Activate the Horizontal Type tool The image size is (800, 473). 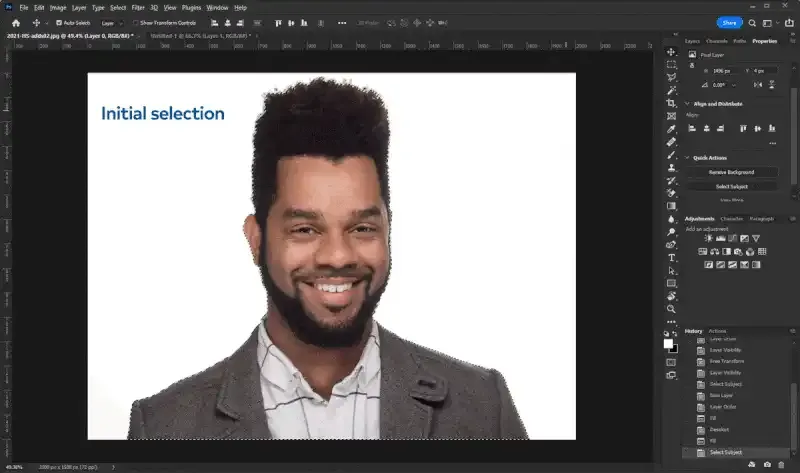tap(672, 257)
